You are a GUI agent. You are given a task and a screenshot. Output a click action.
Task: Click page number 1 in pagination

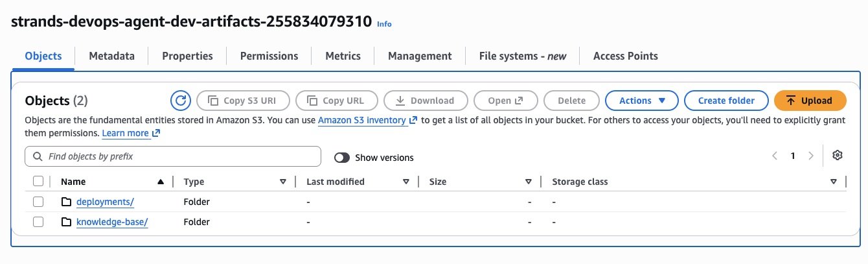[x=793, y=156]
